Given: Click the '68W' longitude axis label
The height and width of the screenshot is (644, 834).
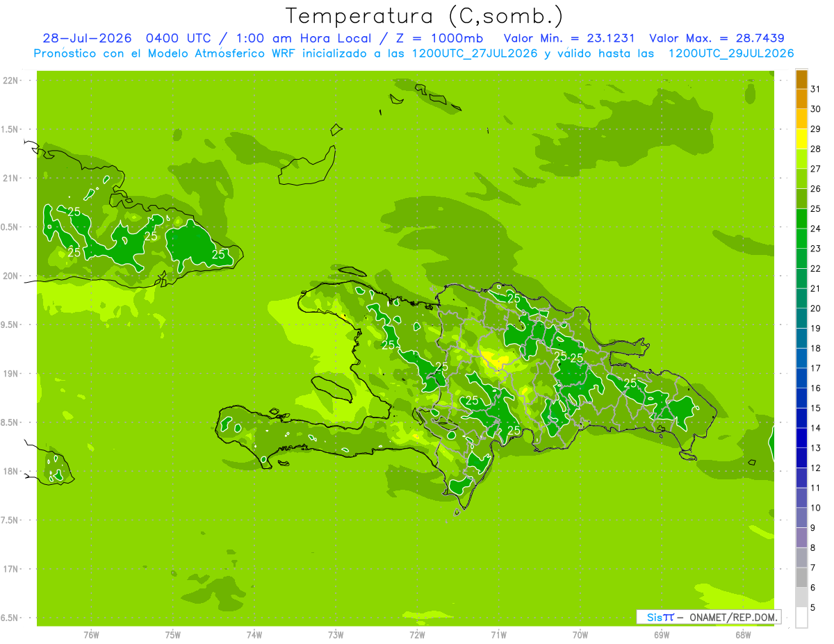Looking at the screenshot, I should [742, 634].
